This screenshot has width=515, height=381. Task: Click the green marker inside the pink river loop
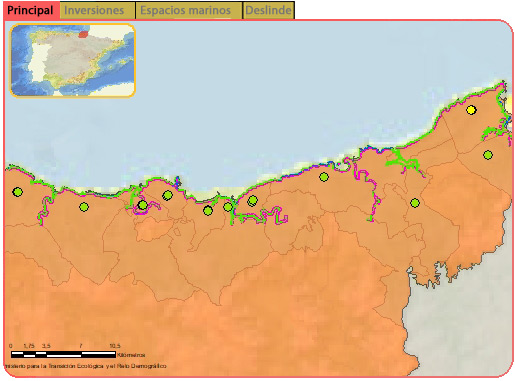143,205
